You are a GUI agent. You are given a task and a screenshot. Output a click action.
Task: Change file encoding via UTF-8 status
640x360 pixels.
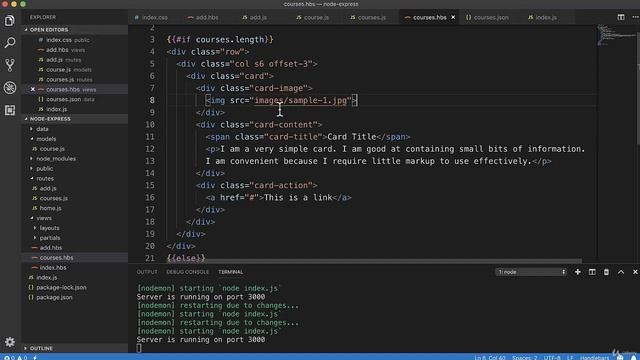click(552, 358)
